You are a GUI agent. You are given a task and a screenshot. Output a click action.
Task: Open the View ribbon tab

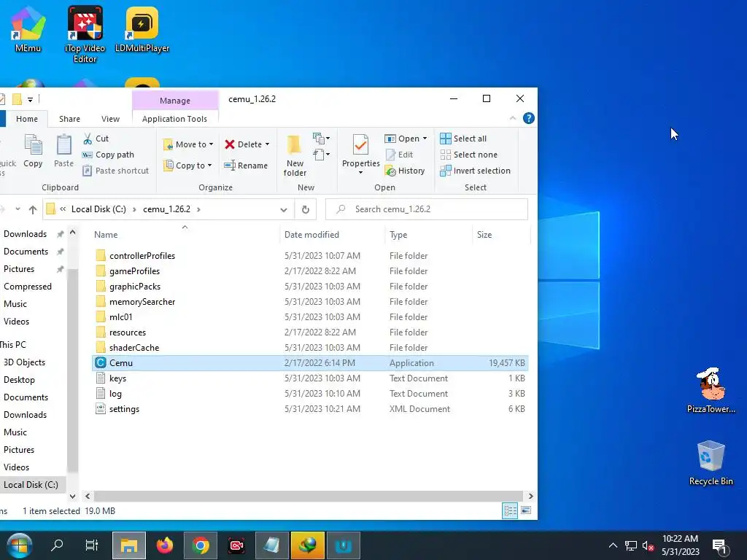tap(111, 119)
